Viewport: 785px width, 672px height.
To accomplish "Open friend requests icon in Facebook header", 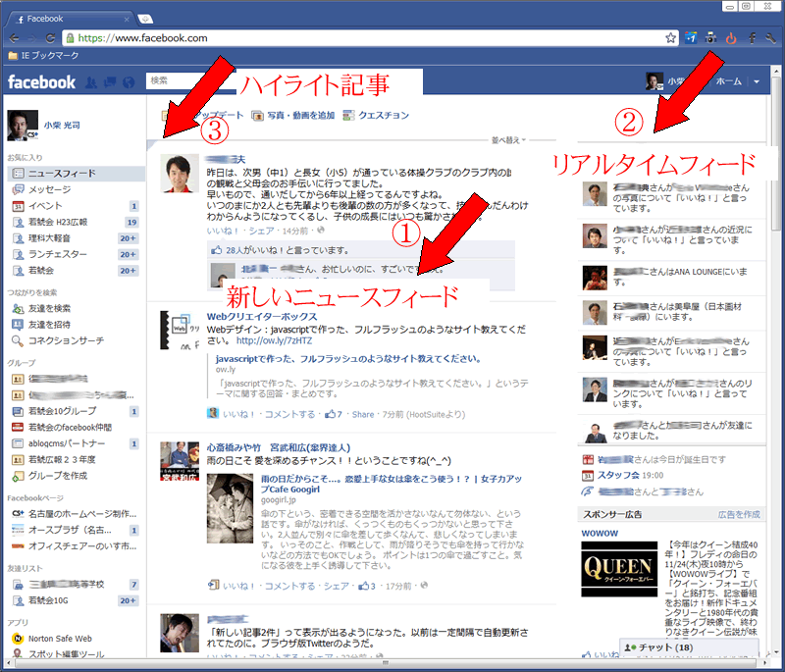I will (91, 82).
